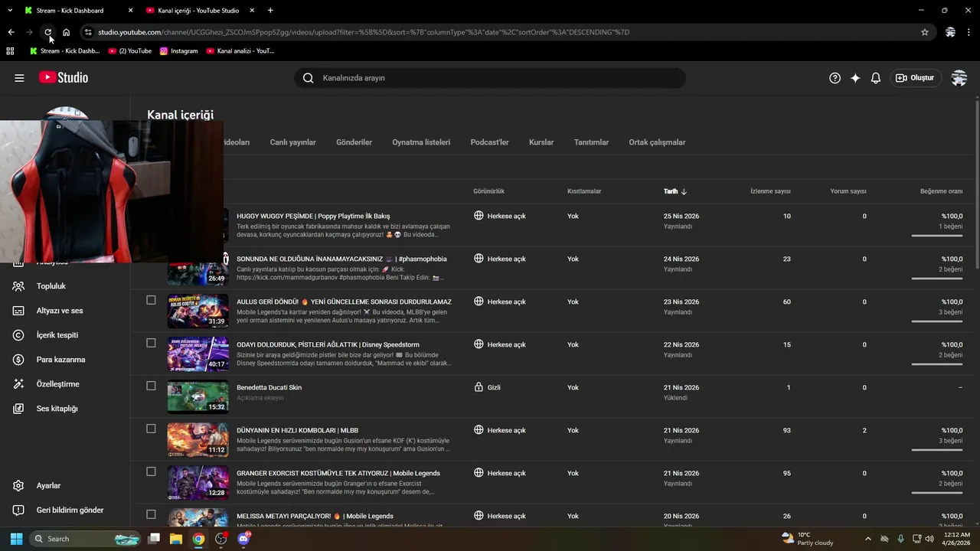Switch to the Tanıtımlar tab
The image size is (980, 551).
(x=591, y=142)
